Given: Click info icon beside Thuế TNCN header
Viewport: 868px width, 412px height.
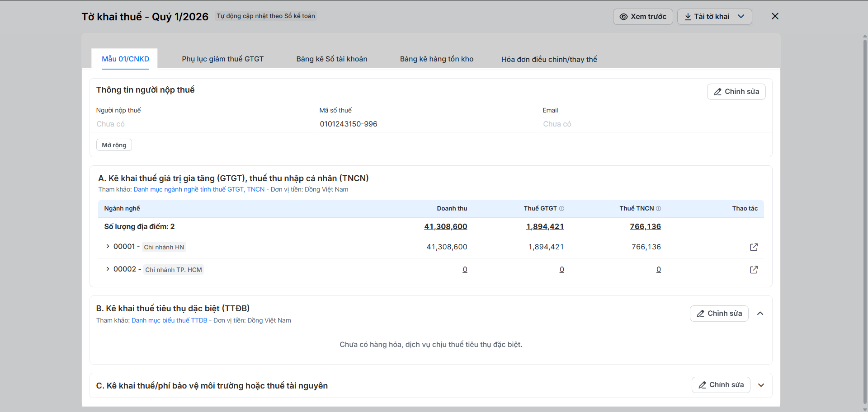Looking at the screenshot, I should tap(658, 209).
